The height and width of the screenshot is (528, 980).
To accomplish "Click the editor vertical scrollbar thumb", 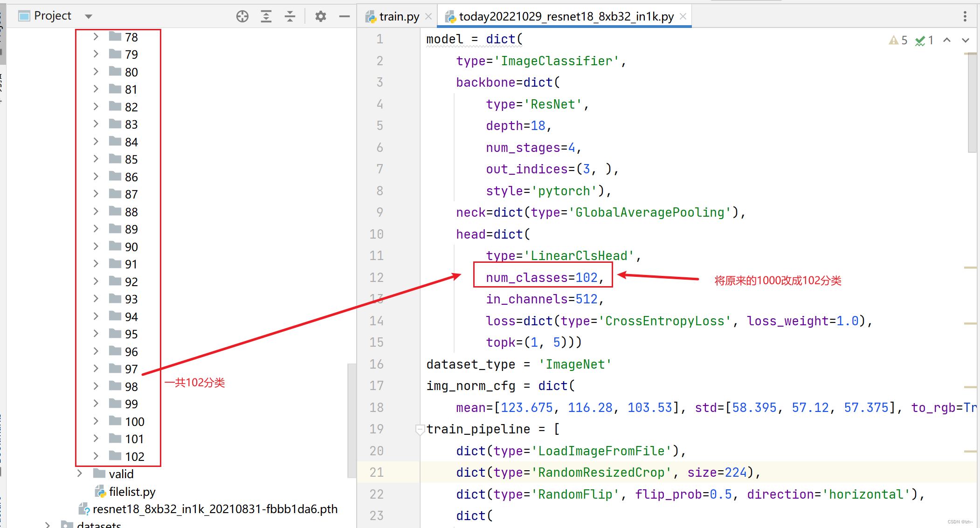I will [972, 103].
